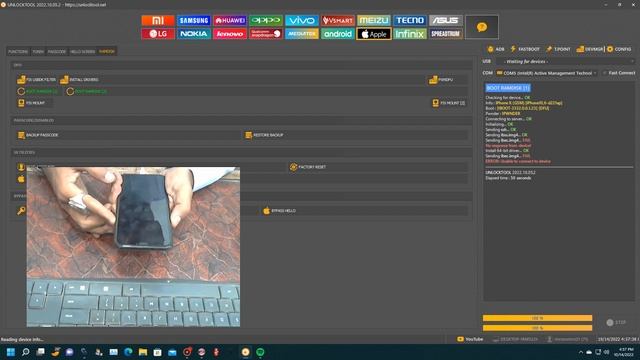640x360 pixels.
Task: Select the Vsmart brand logo
Action: tap(338, 20)
